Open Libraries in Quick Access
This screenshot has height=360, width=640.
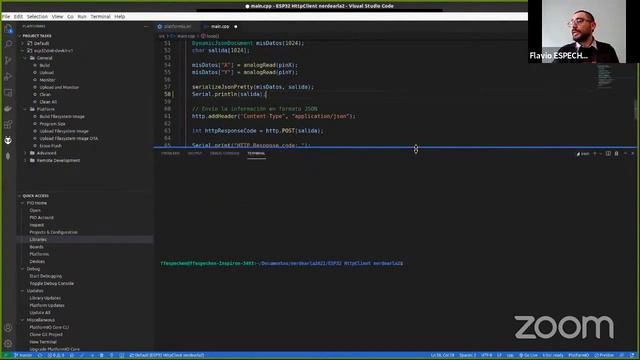click(x=38, y=240)
